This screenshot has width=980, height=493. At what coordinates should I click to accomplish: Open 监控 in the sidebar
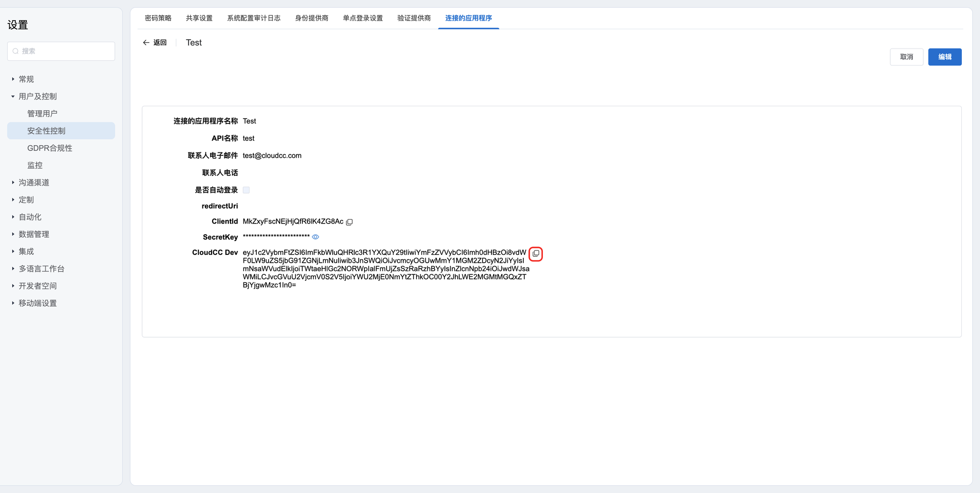(x=35, y=166)
